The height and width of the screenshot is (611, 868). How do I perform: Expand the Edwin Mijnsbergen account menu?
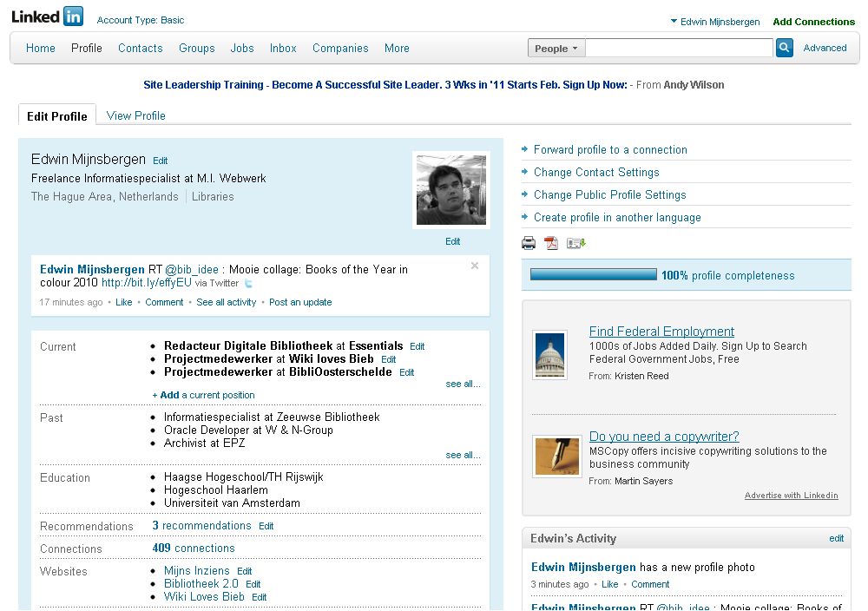[714, 22]
